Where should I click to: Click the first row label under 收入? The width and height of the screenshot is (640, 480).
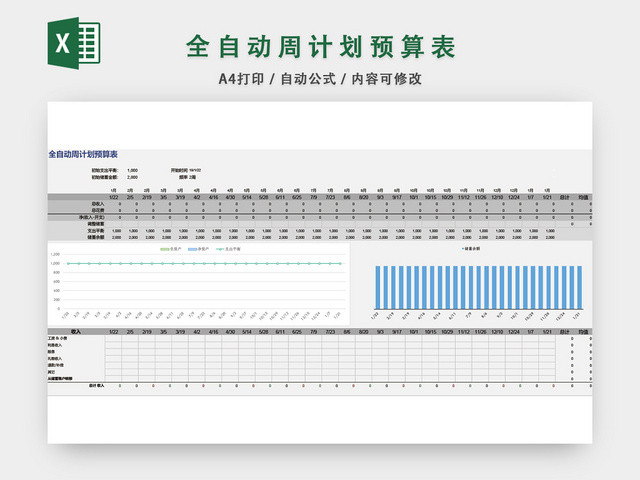(58, 338)
